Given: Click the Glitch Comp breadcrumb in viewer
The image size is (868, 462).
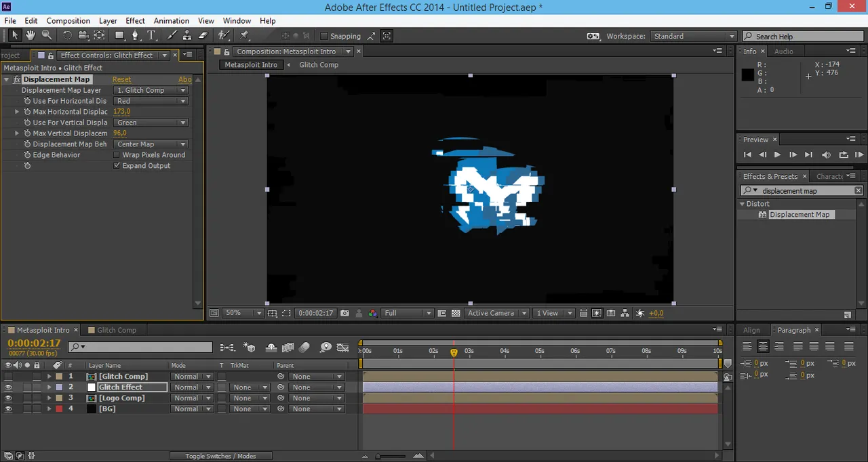Looking at the screenshot, I should click(x=319, y=65).
